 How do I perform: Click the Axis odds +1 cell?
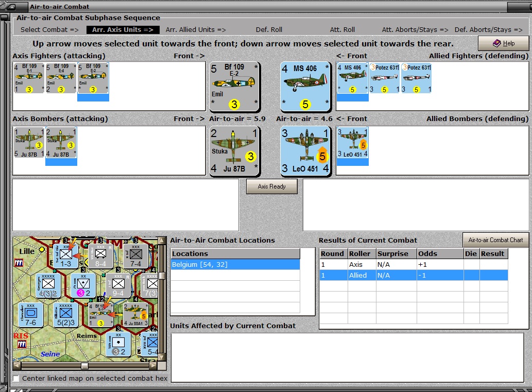pyautogui.click(x=440, y=264)
